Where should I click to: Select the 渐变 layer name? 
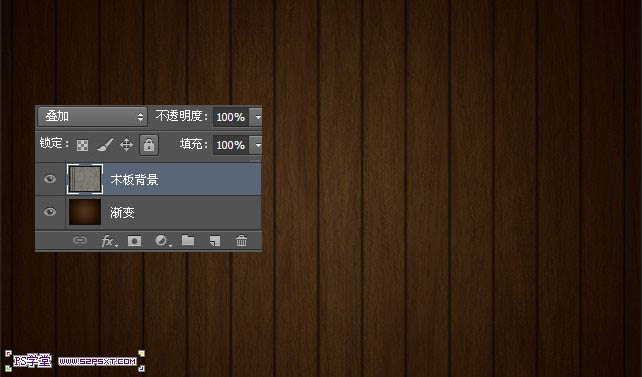(122, 212)
